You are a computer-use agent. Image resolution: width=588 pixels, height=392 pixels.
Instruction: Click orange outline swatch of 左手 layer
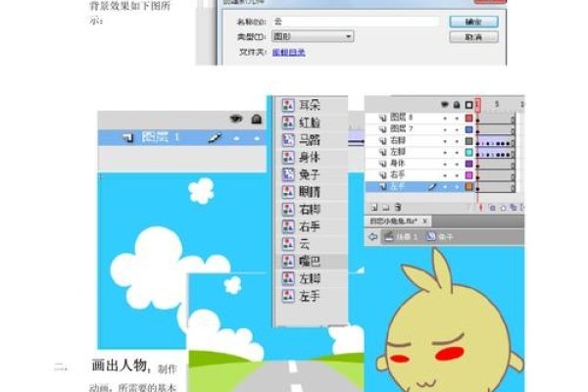point(468,186)
